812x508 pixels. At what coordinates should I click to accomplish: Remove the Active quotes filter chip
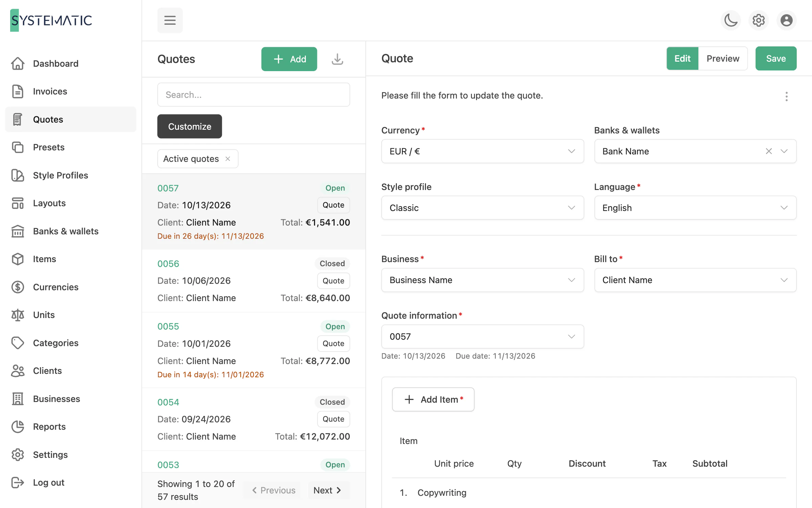[x=228, y=158]
